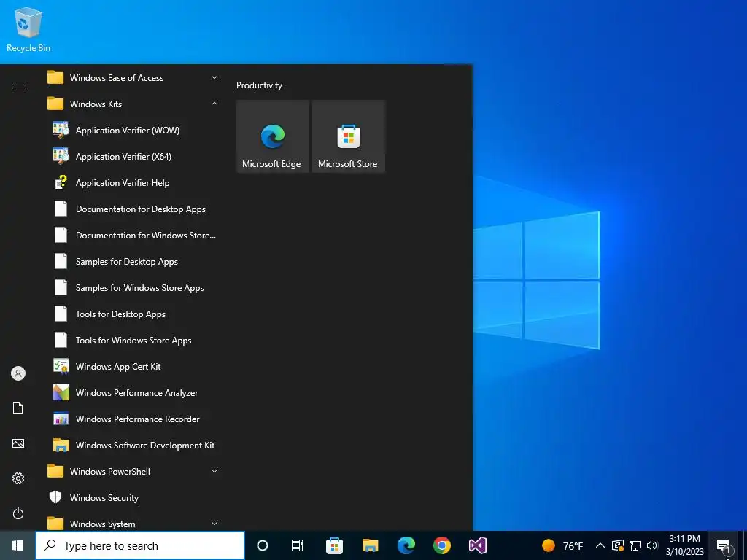The width and height of the screenshot is (747, 560).
Task: Launch Windows Performance Analyzer icon
Action: tap(61, 392)
